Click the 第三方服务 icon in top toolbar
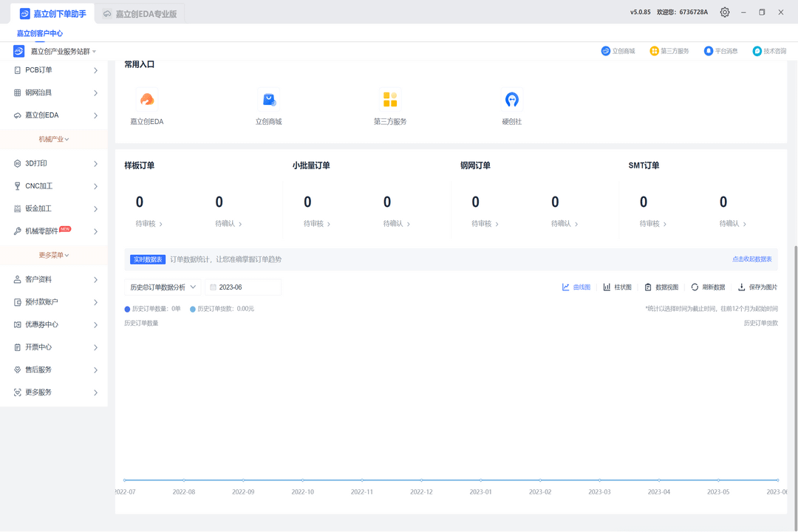This screenshot has height=532, width=798. coord(655,51)
